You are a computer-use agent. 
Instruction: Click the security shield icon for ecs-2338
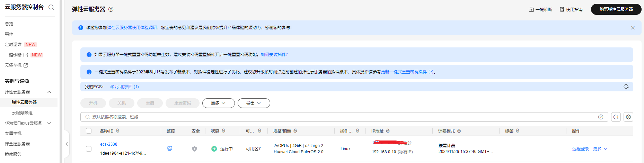[x=194, y=149]
